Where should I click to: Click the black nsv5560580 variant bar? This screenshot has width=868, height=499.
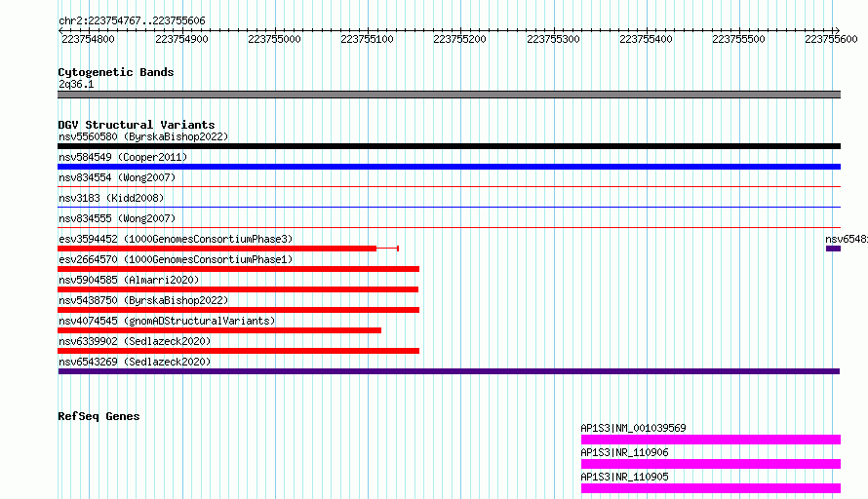pos(449,146)
